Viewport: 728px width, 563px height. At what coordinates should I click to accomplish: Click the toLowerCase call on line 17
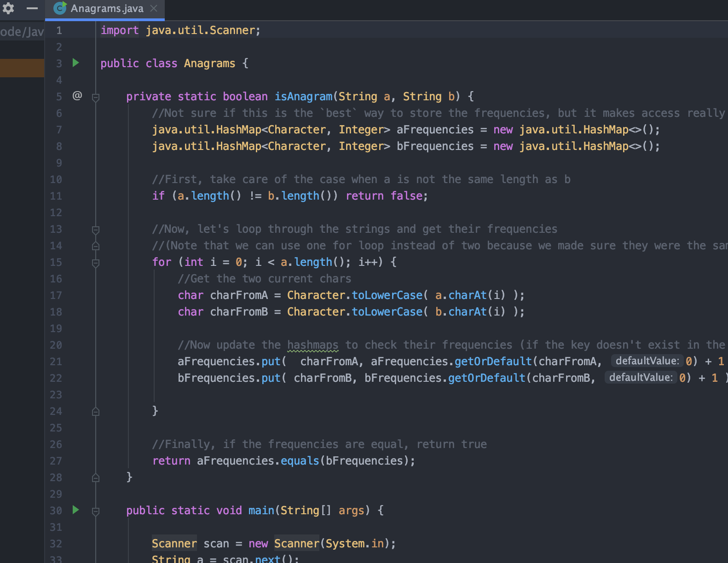(x=387, y=295)
